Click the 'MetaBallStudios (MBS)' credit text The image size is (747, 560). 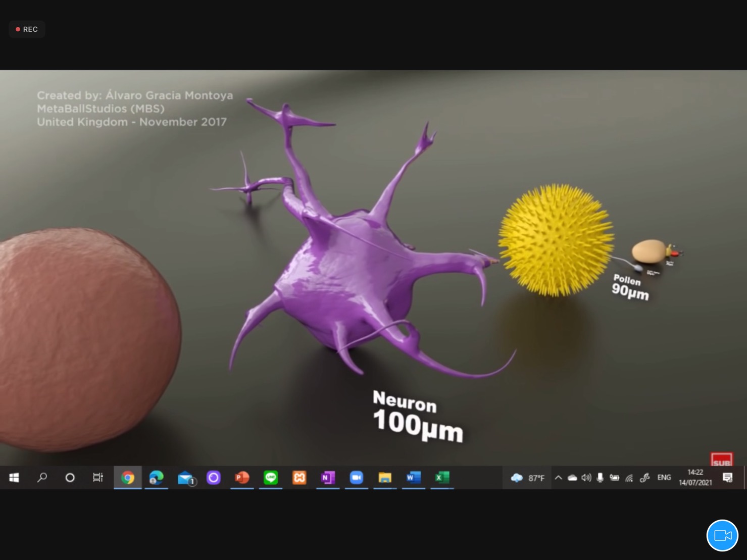(x=101, y=109)
